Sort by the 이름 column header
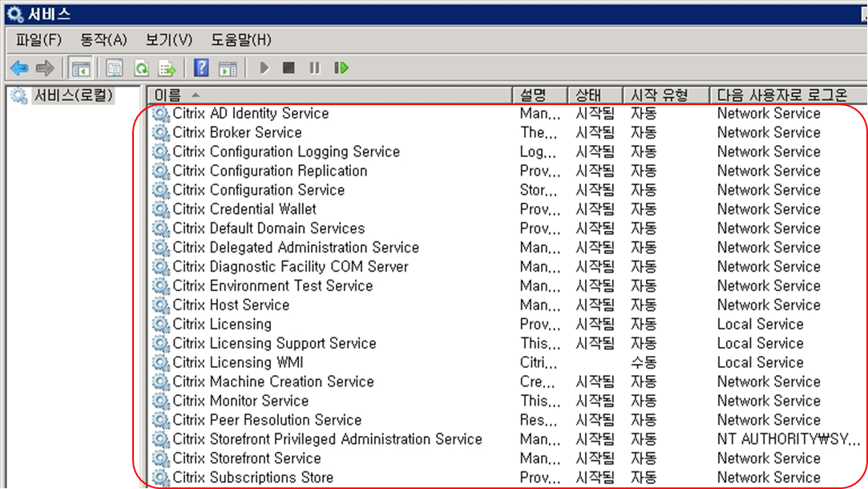Image resolution: width=868 pixels, height=489 pixels. (x=330, y=95)
